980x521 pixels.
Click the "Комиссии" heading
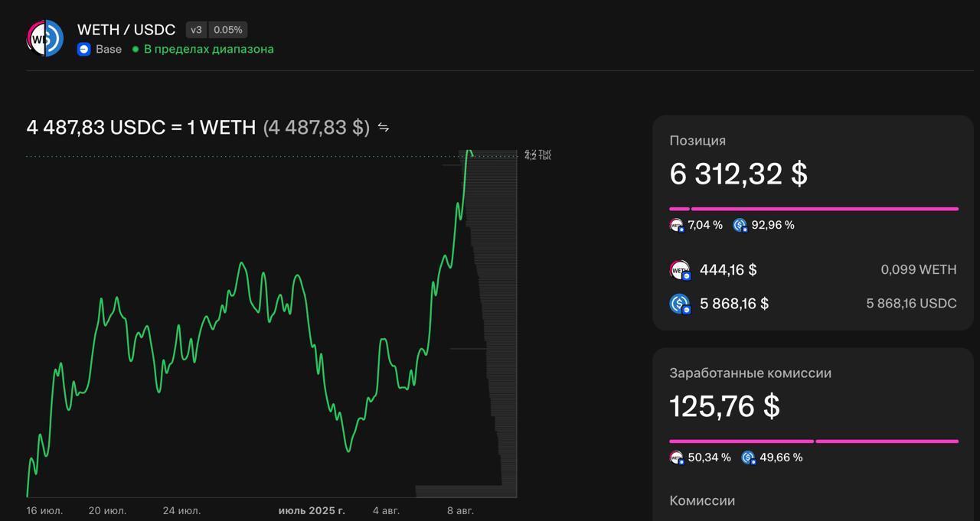(702, 500)
